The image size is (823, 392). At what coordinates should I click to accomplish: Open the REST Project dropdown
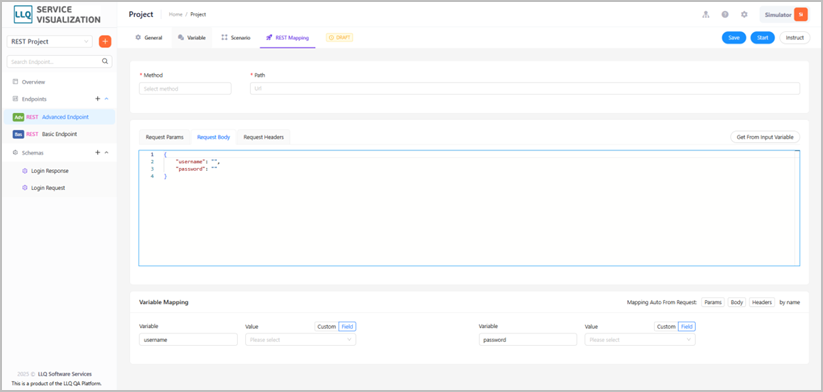pyautogui.click(x=49, y=41)
